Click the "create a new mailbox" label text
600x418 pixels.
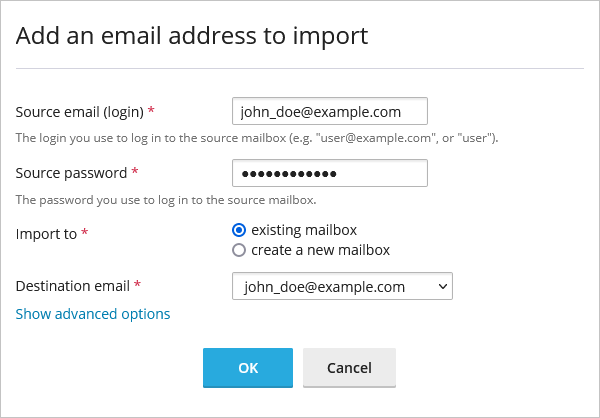click(x=320, y=250)
